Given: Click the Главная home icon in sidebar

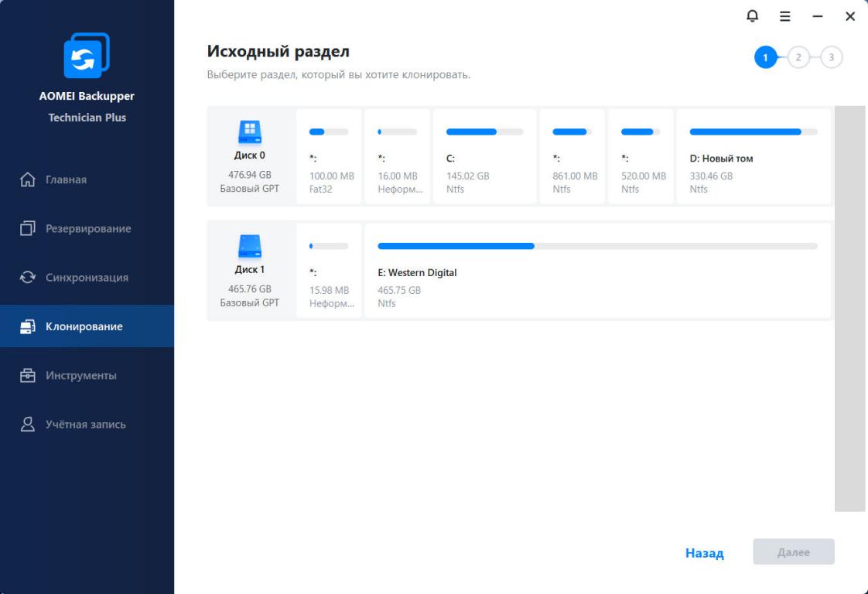Looking at the screenshot, I should click(x=28, y=180).
